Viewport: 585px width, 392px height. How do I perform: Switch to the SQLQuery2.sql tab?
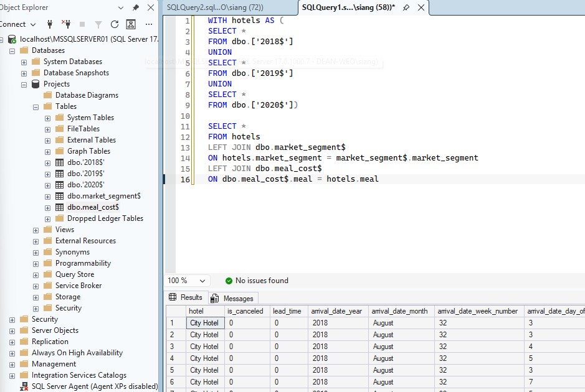click(x=215, y=7)
